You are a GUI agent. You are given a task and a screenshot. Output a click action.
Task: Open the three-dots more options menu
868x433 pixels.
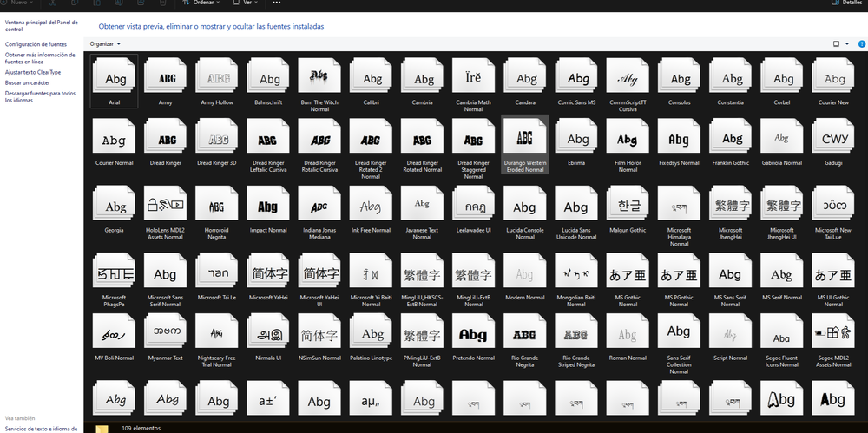pos(277,3)
